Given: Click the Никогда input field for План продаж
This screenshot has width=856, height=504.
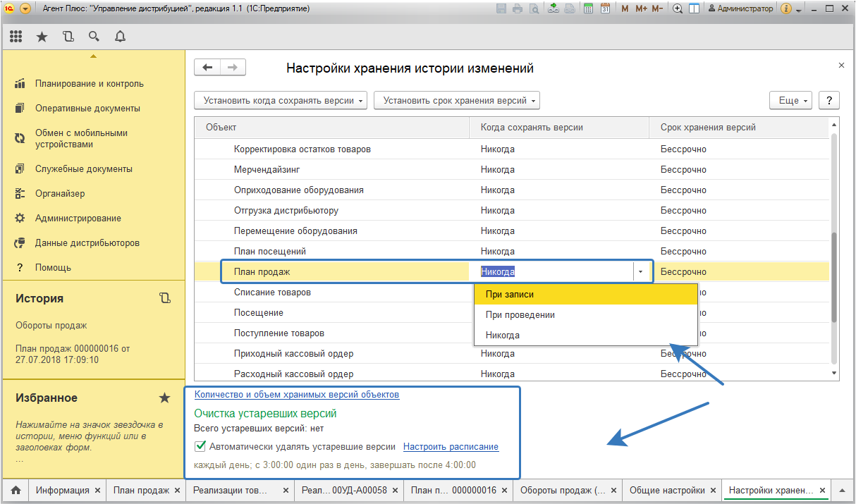Looking at the screenshot, I should (x=554, y=272).
